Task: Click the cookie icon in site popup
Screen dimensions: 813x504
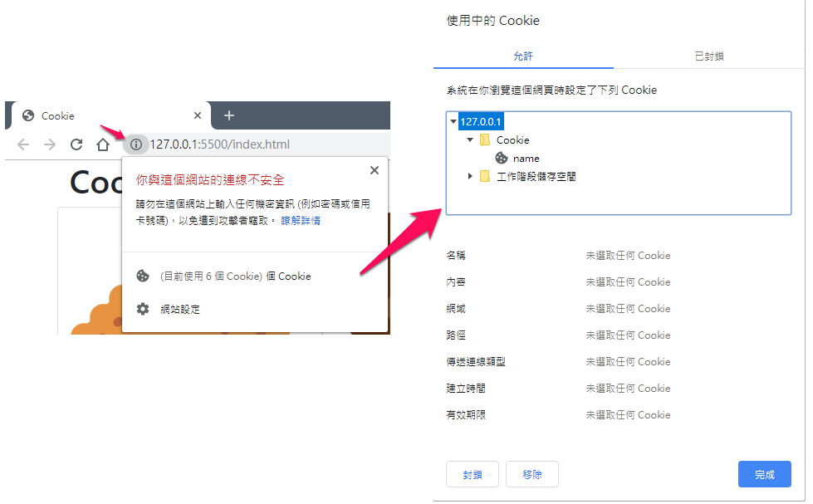Action: [143, 276]
